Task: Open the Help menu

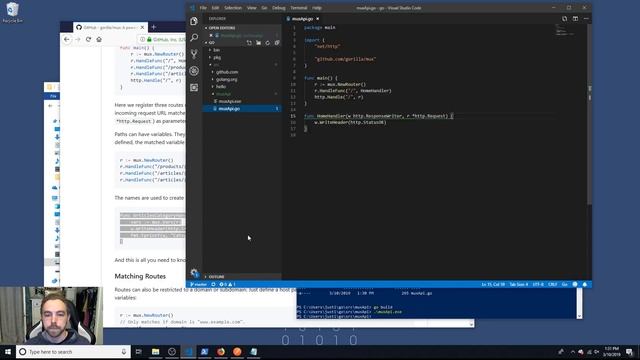Action: click(317, 8)
